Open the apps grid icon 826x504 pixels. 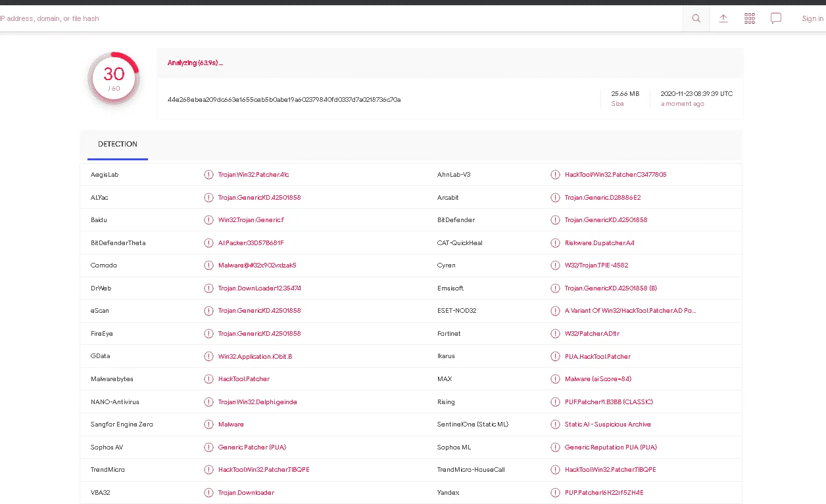750,18
